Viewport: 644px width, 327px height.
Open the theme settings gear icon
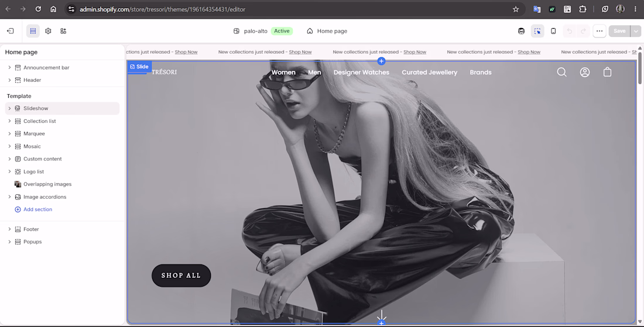(48, 31)
